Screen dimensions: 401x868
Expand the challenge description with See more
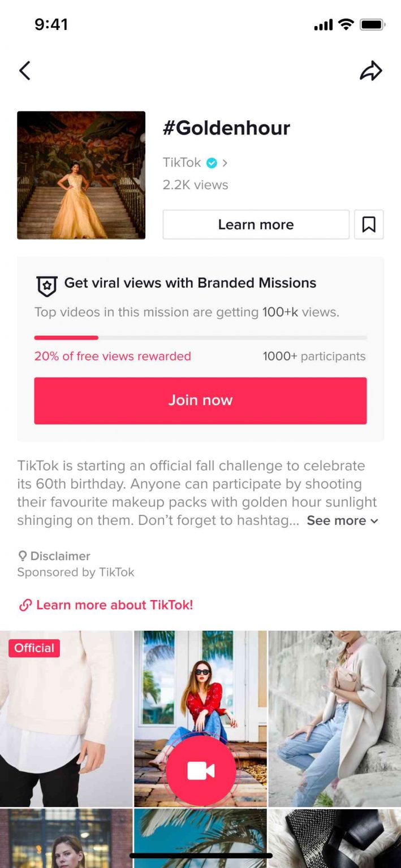pos(336,520)
